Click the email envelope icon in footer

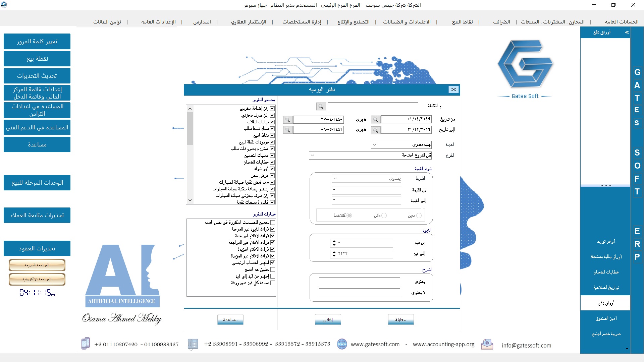tap(487, 344)
